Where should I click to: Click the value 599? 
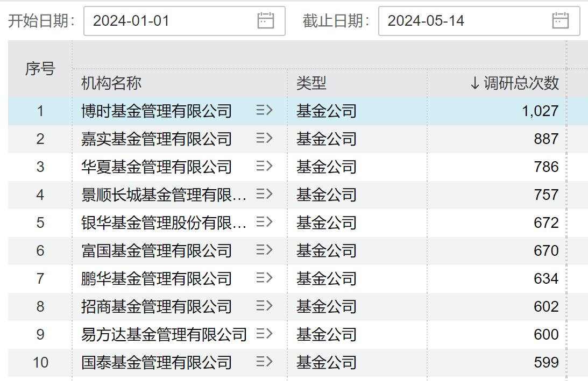click(x=547, y=363)
